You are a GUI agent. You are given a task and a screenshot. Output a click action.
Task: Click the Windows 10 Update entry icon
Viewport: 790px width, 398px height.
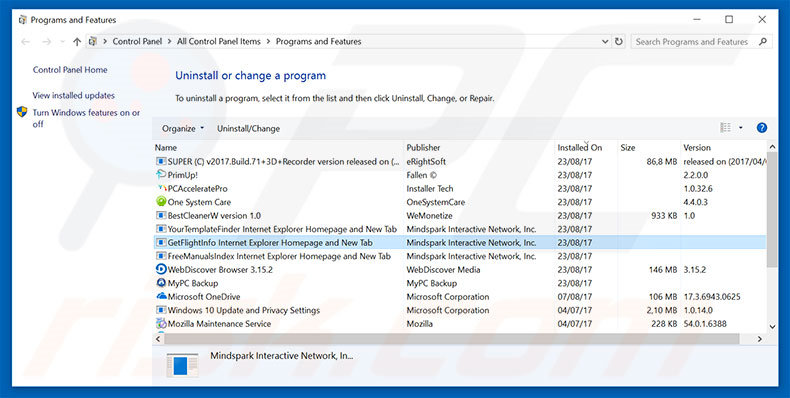point(161,310)
